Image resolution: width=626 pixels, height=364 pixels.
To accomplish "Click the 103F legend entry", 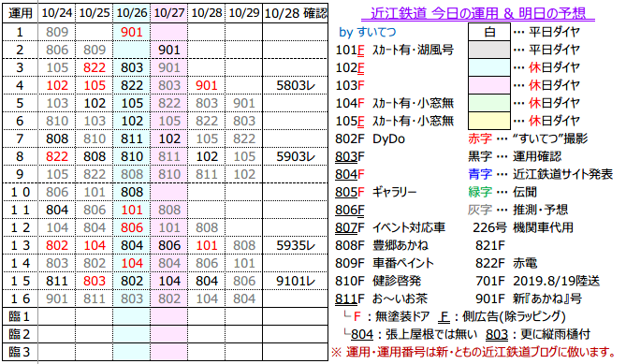I will (x=350, y=85).
